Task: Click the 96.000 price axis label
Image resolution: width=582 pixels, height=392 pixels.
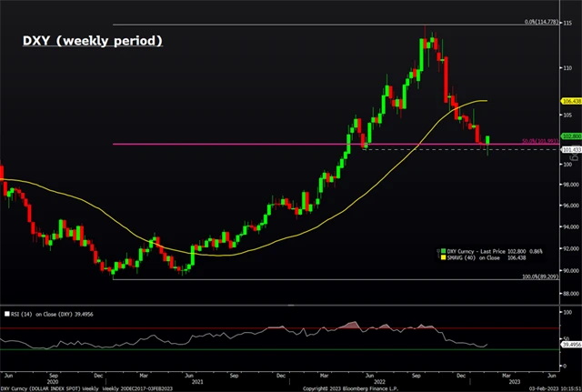Action: tap(571, 206)
